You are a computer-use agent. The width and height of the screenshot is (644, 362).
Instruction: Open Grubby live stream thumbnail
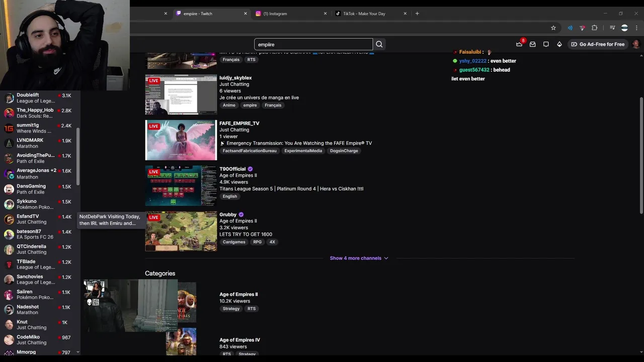181,231
